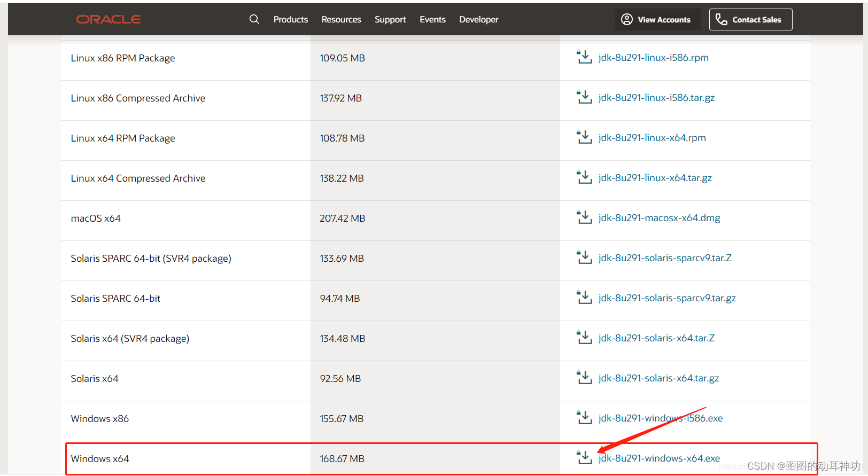Download jdk-8u291-linux-x64.tar.gz link
This screenshot has height=476, width=868.
coord(655,178)
